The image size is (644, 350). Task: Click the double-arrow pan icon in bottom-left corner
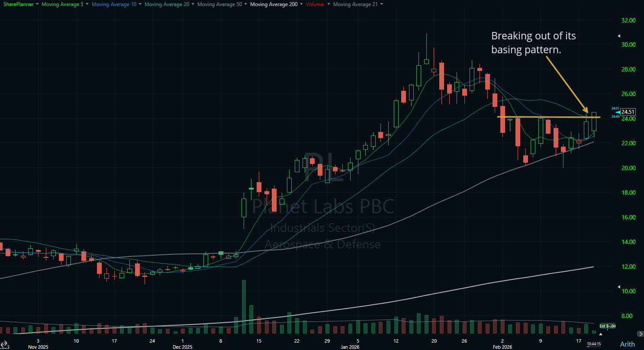coord(4,343)
